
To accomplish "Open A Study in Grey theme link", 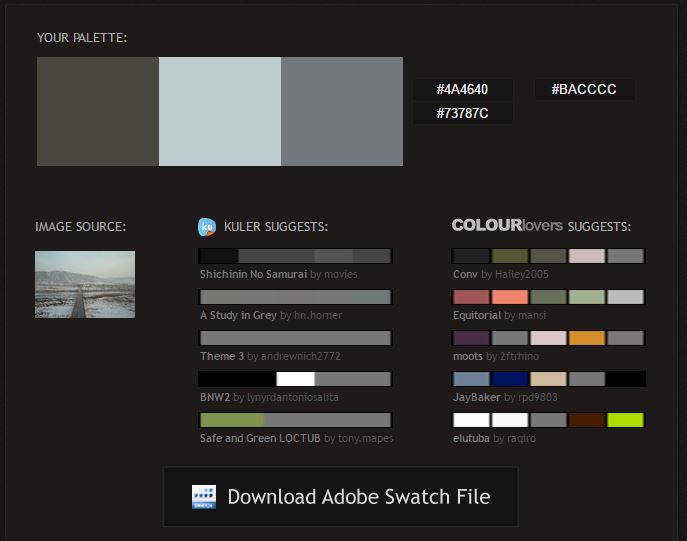I will [238, 315].
